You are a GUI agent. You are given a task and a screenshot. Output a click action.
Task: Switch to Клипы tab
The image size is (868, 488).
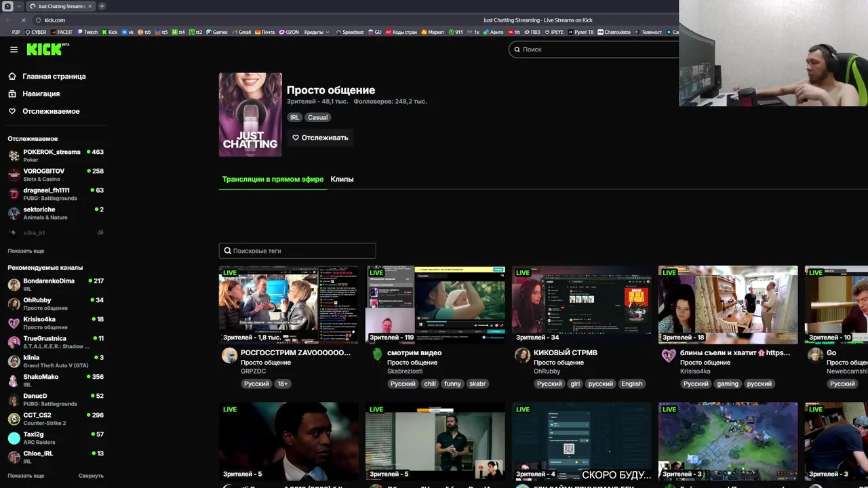pos(342,179)
